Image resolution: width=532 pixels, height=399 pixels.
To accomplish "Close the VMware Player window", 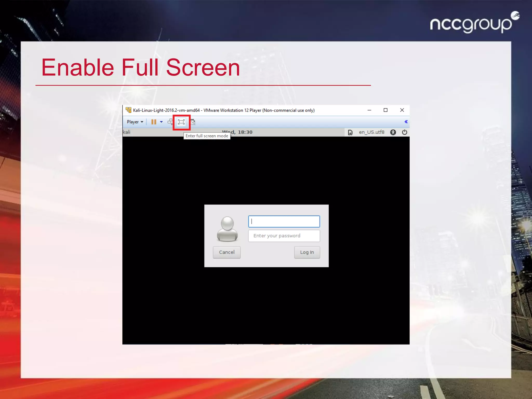I will [402, 110].
